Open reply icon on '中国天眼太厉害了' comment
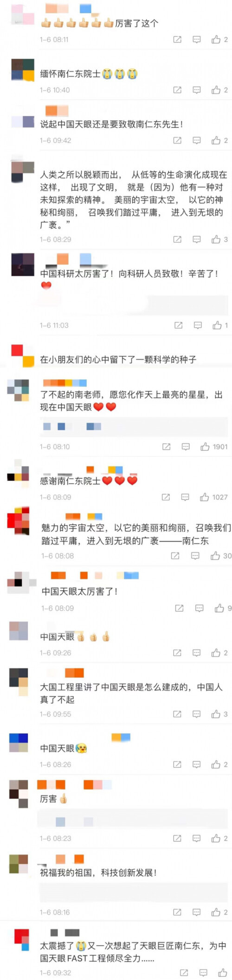232x980 pixels. point(200,608)
